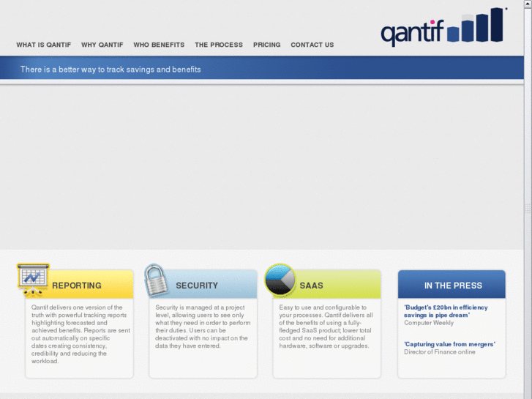Click the Security padlock icon
Screen dimensions: 532x399
[x=156, y=280]
